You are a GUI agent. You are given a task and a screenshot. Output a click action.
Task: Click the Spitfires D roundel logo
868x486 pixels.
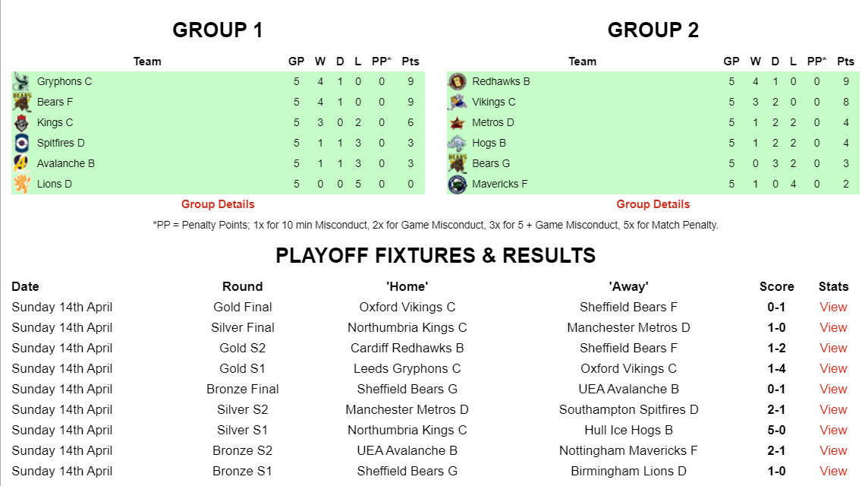click(x=22, y=143)
